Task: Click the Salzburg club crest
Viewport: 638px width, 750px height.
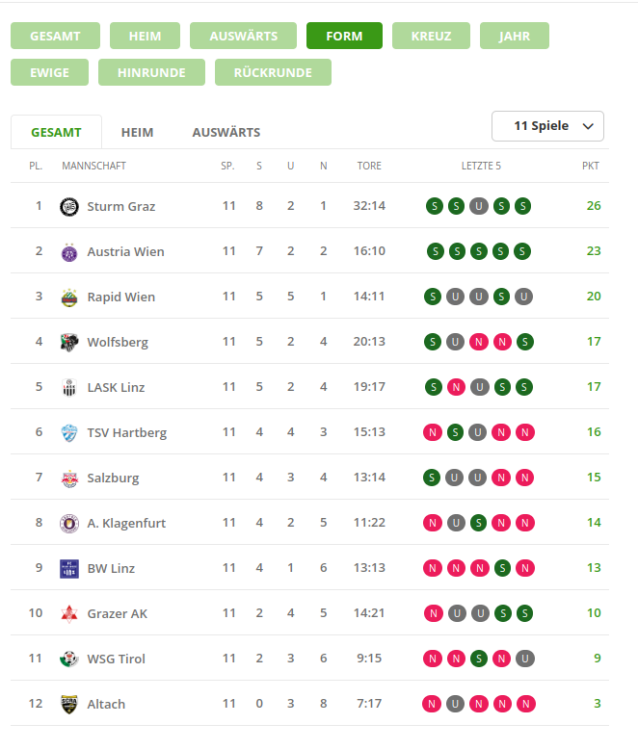Action: click(69, 478)
